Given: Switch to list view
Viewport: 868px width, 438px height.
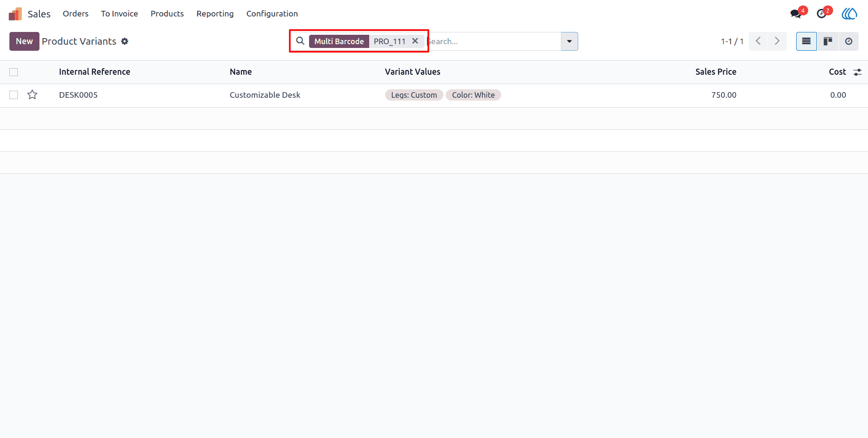Looking at the screenshot, I should [806, 41].
